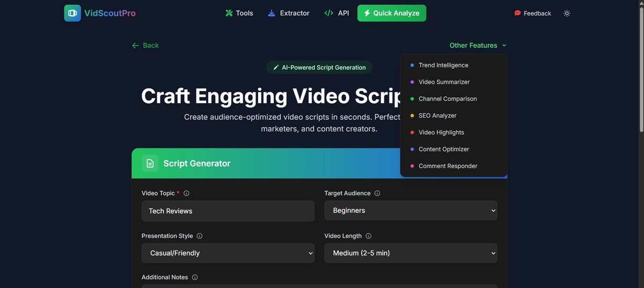Choose Video Highlights in the features menu
Viewport: 644px width, 288px height.
point(453,132)
